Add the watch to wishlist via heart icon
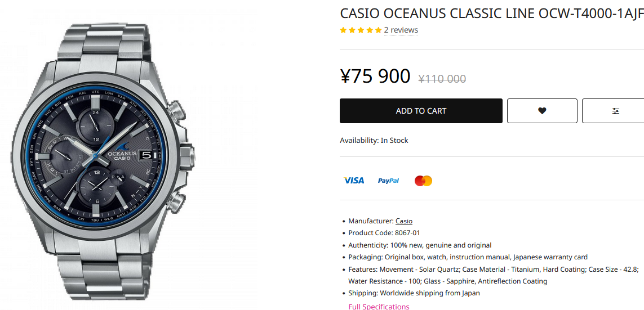 pos(542,111)
